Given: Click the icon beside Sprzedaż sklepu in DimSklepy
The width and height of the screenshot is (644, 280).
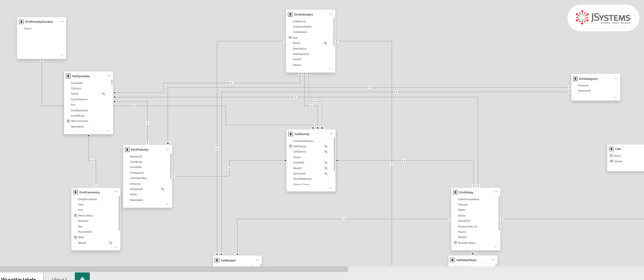Looking at the screenshot, I should pos(455,243).
